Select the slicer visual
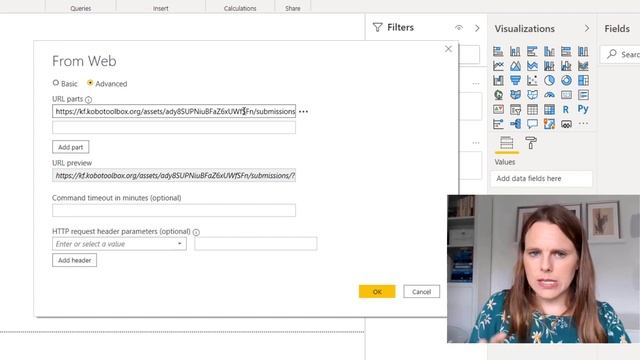This screenshot has width=640, height=360. (515, 109)
